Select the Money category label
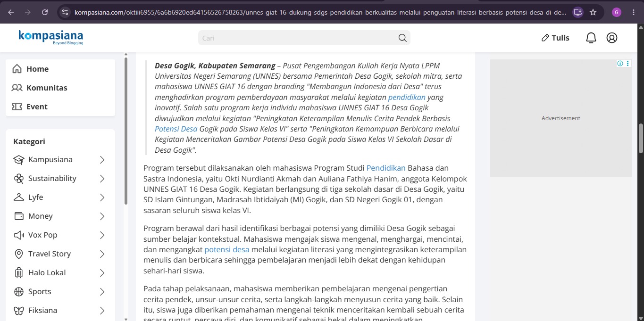This screenshot has height=321, width=644. pos(41,216)
